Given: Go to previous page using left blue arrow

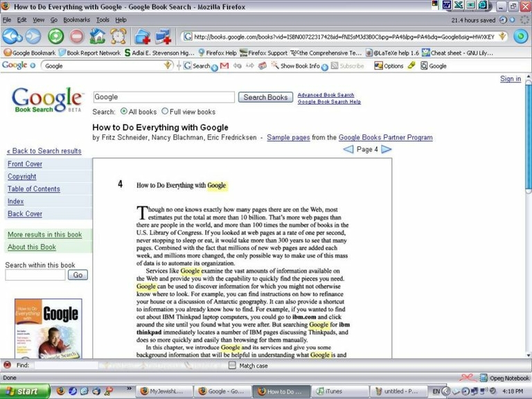Looking at the screenshot, I should [348, 150].
